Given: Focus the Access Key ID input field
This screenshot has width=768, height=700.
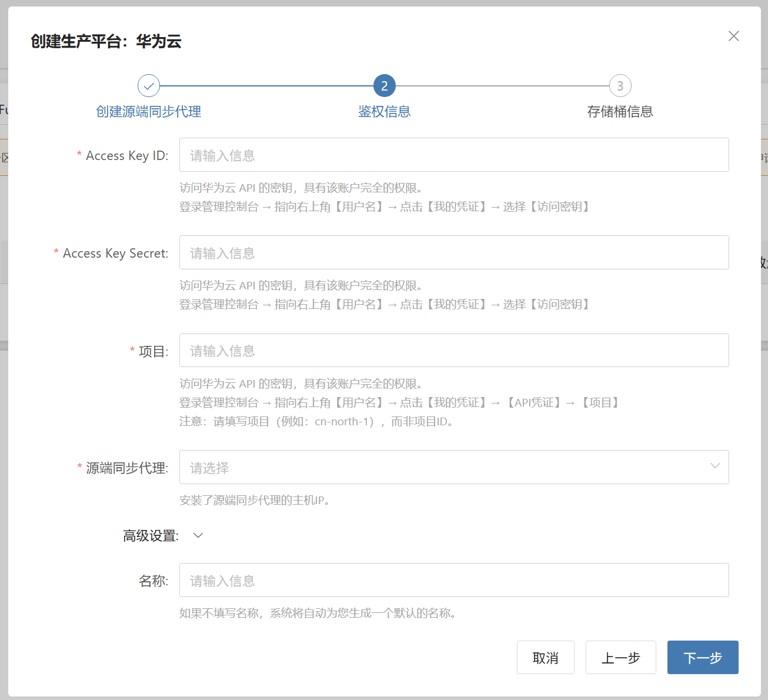Looking at the screenshot, I should coord(453,155).
